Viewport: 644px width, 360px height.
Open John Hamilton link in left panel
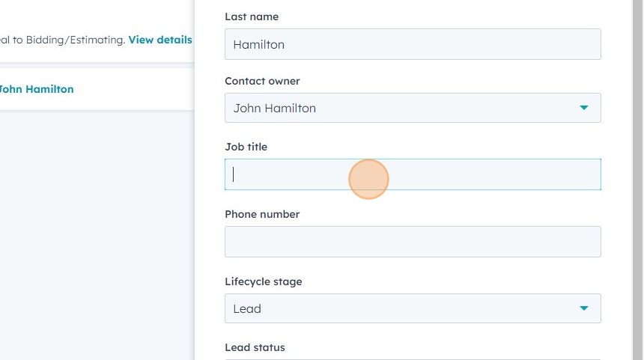(36, 89)
